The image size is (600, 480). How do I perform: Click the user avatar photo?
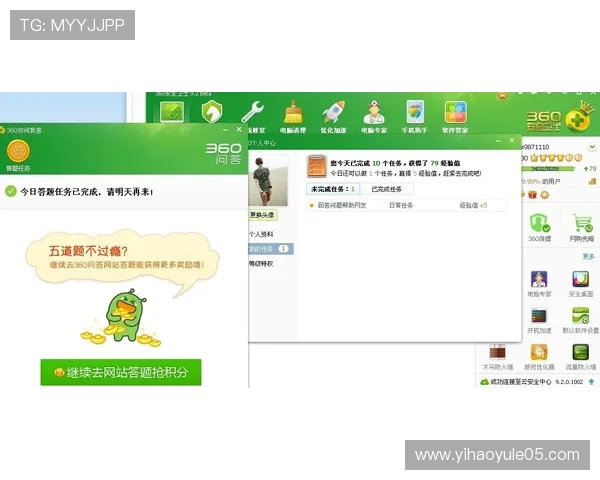[268, 181]
